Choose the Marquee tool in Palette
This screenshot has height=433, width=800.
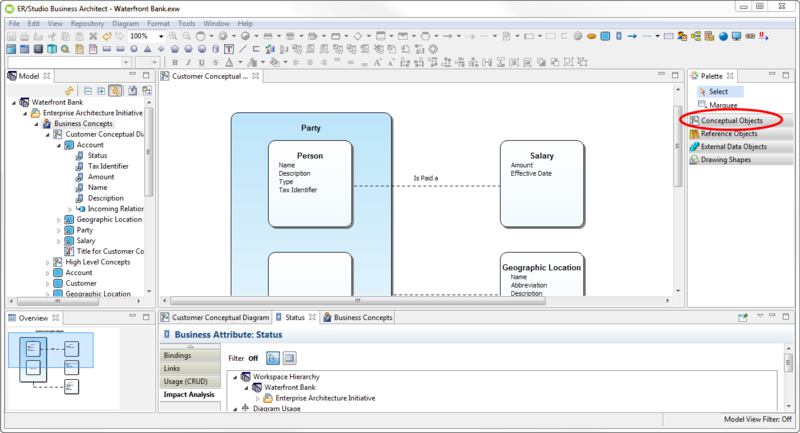point(719,105)
